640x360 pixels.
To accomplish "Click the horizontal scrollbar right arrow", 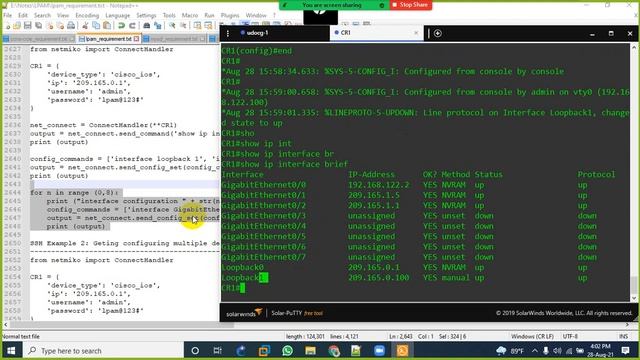I will point(627,325).
